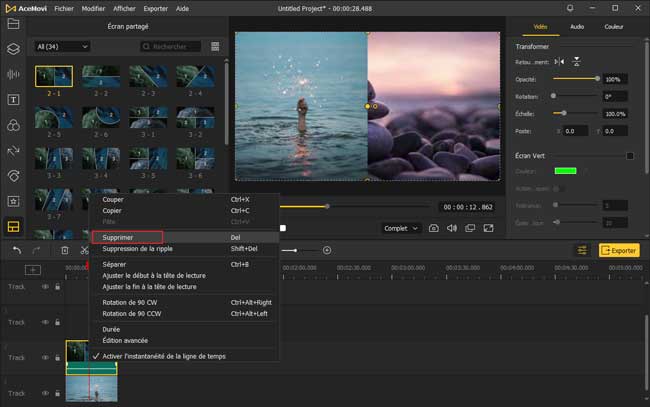Open the Audio waveform sidebar panel

[13, 74]
